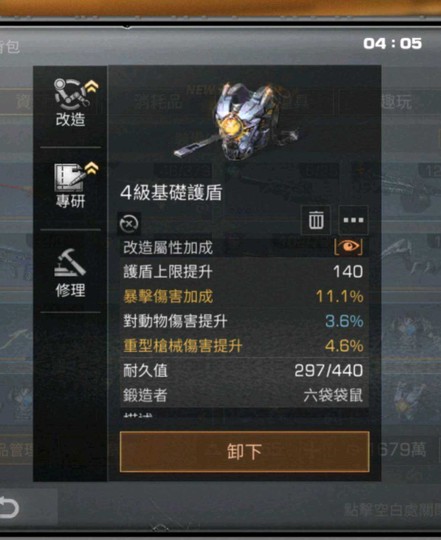
Task: Click the trash can delete icon
Action: click(x=316, y=220)
